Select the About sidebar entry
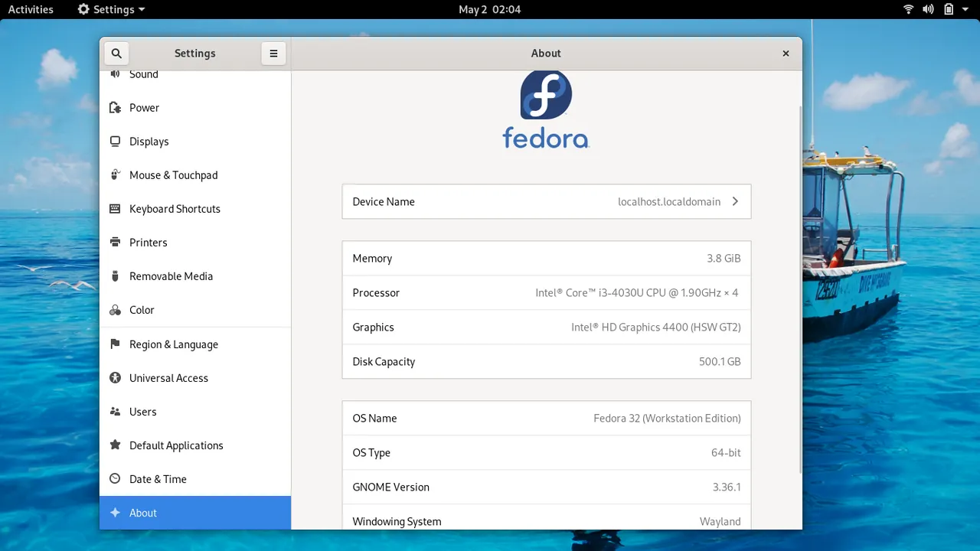The width and height of the screenshot is (980, 551). click(x=195, y=513)
